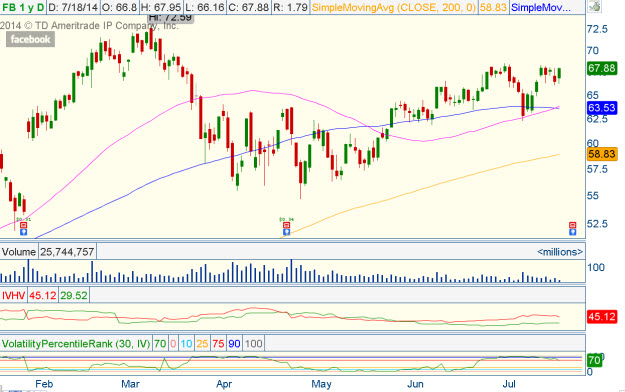Click the red 45.12 bubble on IVHV axis

(602, 317)
